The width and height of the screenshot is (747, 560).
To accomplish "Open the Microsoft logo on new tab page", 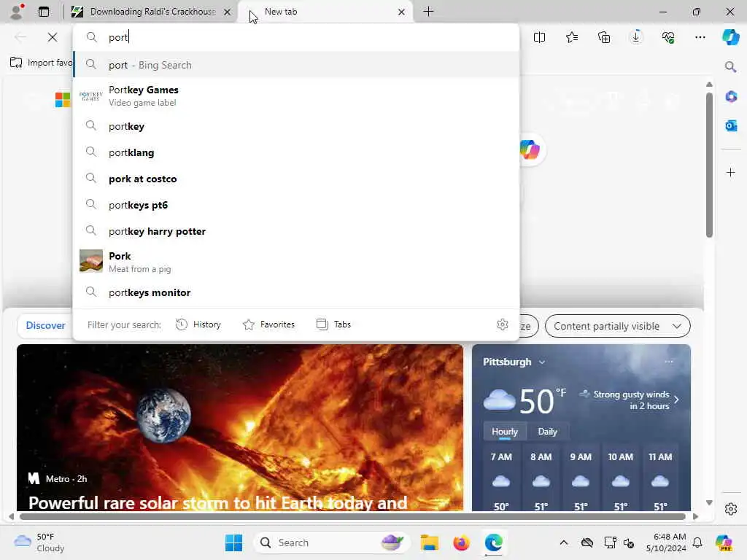I will coord(63,99).
